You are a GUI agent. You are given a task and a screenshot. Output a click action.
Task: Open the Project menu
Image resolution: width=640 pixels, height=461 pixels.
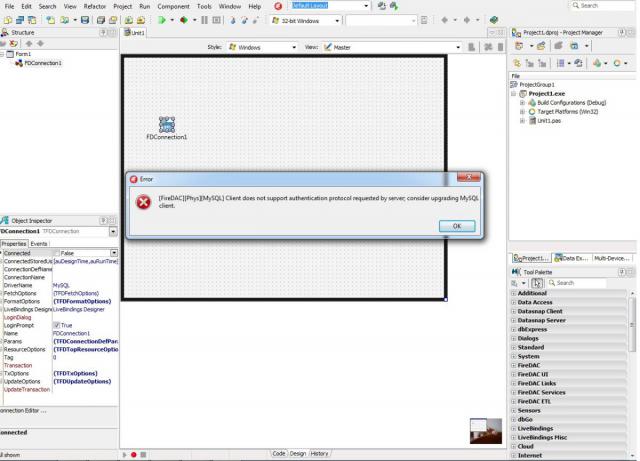tap(122, 7)
